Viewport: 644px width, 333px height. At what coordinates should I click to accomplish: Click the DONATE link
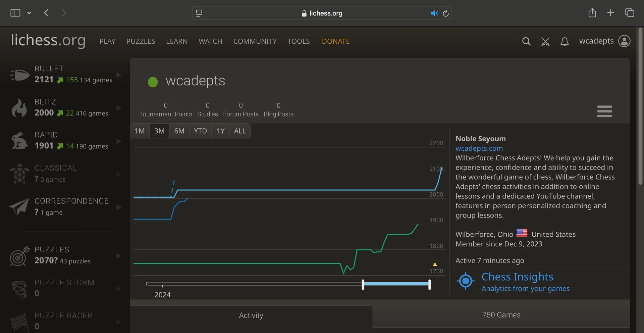(x=336, y=41)
